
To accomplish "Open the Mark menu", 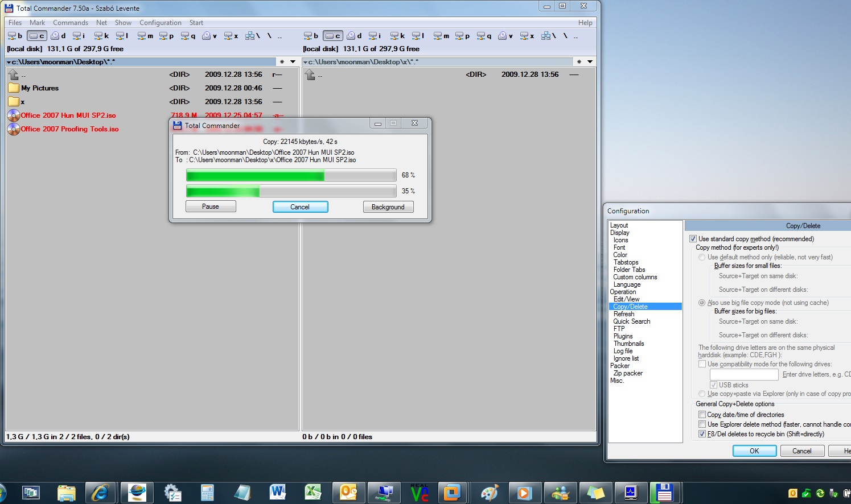I will 38,23.
